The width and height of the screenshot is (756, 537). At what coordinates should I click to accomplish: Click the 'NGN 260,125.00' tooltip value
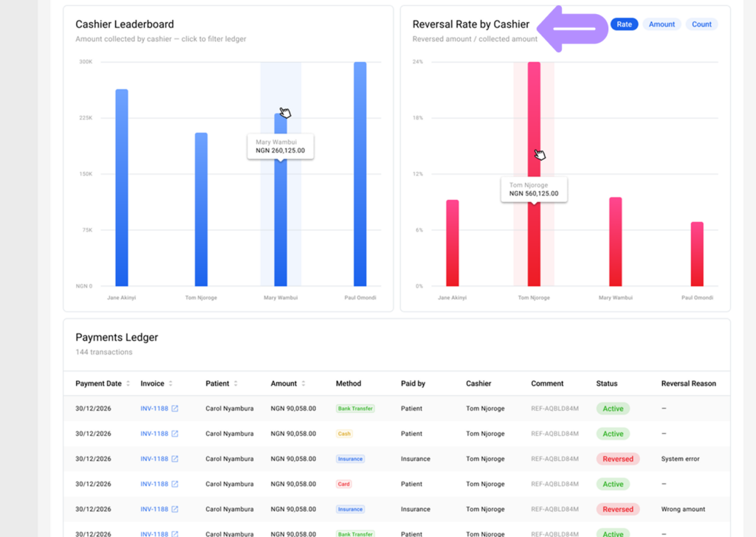(280, 150)
